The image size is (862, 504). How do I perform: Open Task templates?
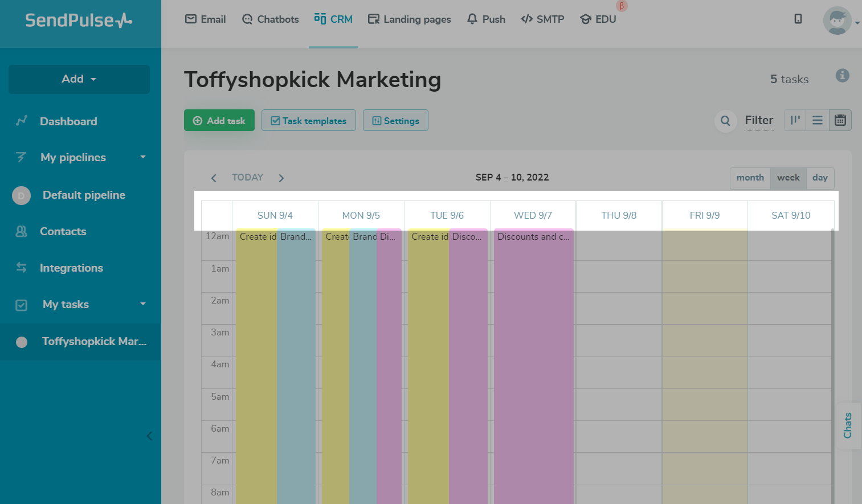pos(309,121)
